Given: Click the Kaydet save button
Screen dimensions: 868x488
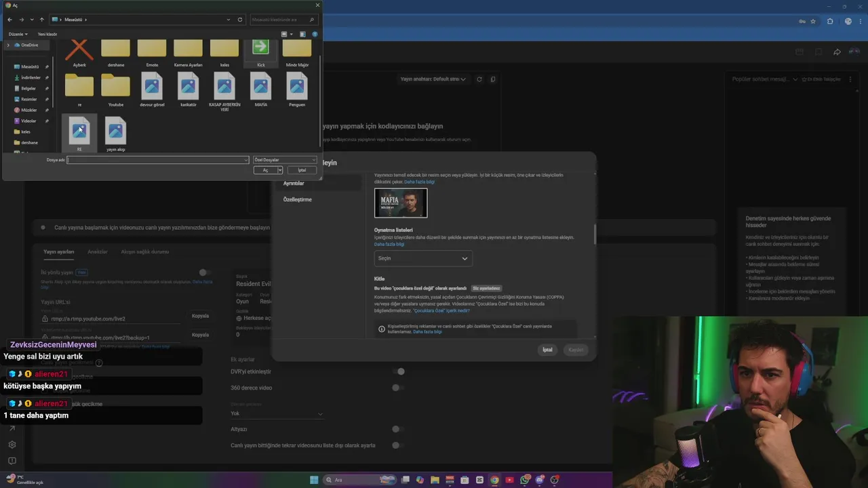Looking at the screenshot, I should tap(576, 350).
